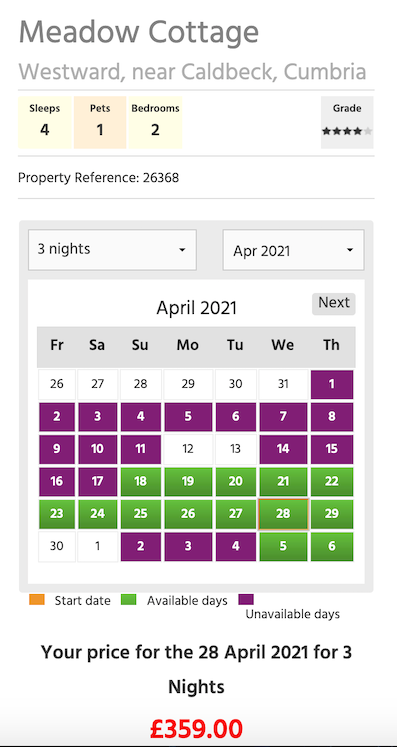Click the Sleeps 4 info box
Screen dimensions: 397x747
pos(45,122)
